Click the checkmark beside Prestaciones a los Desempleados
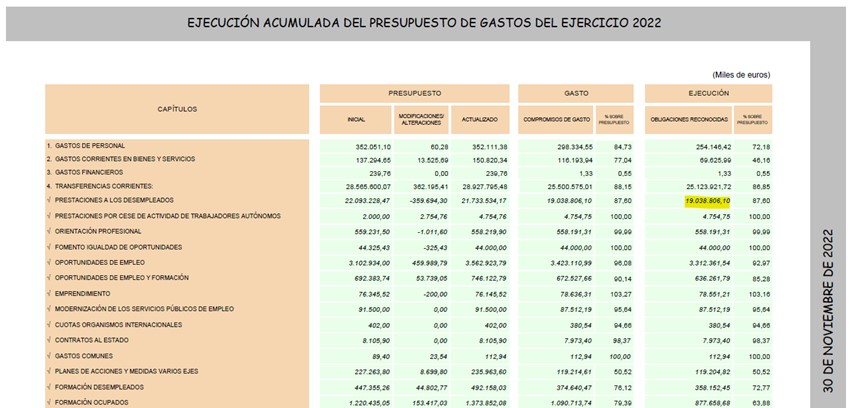The image size is (850, 408). 48,201
